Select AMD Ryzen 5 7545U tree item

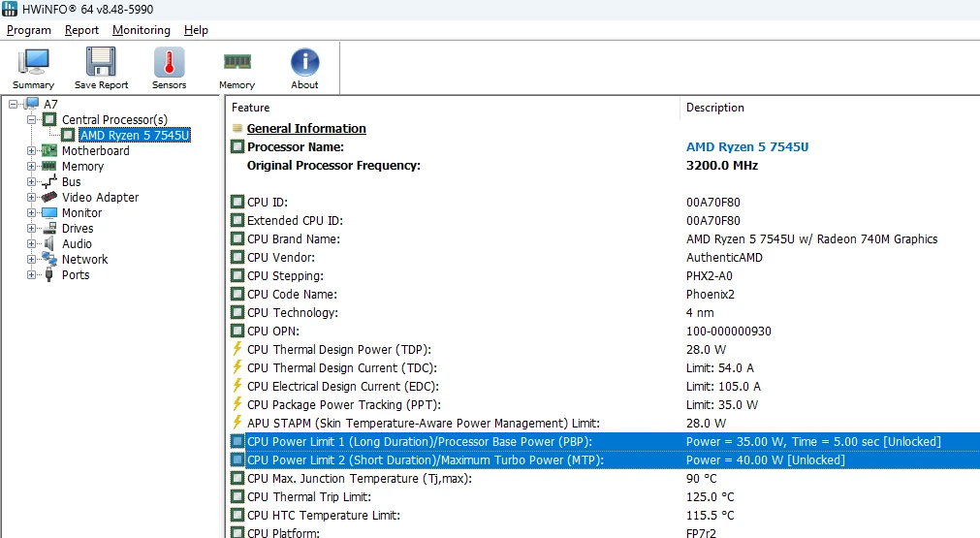pyautogui.click(x=135, y=135)
